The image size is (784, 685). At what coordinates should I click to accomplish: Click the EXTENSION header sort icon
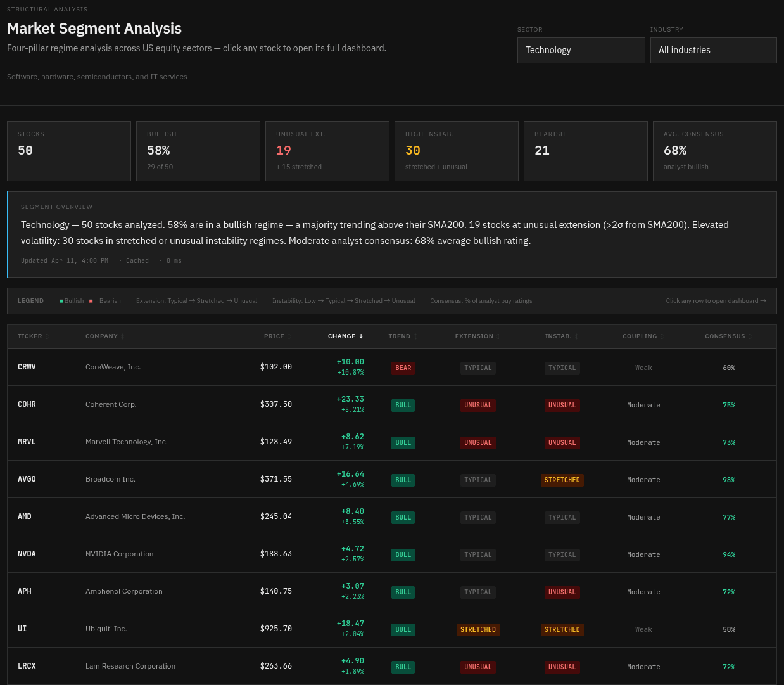[498, 336]
